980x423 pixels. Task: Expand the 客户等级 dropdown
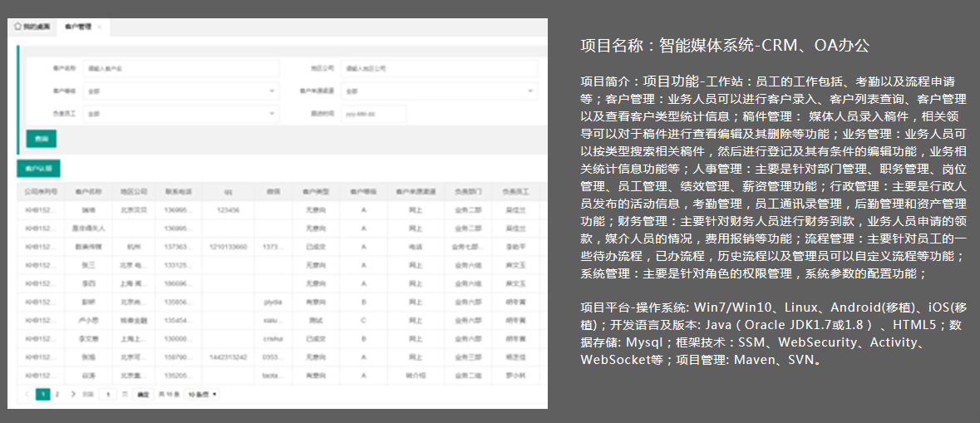click(181, 91)
